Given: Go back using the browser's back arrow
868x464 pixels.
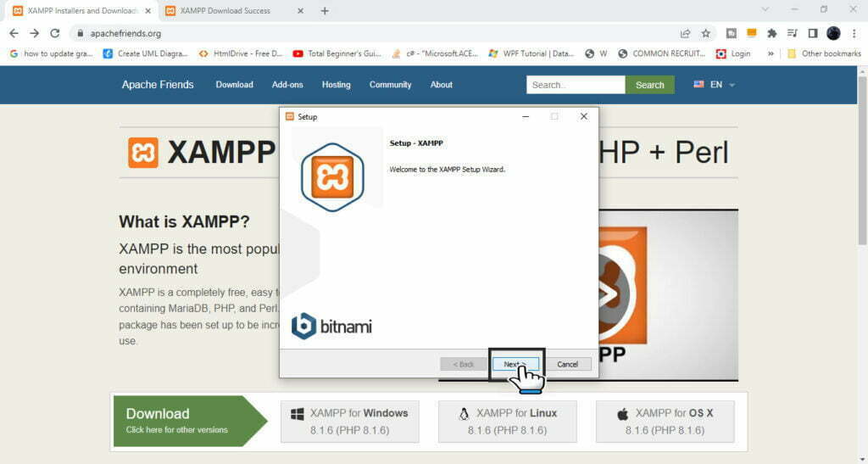Looking at the screenshot, I should 14,34.
